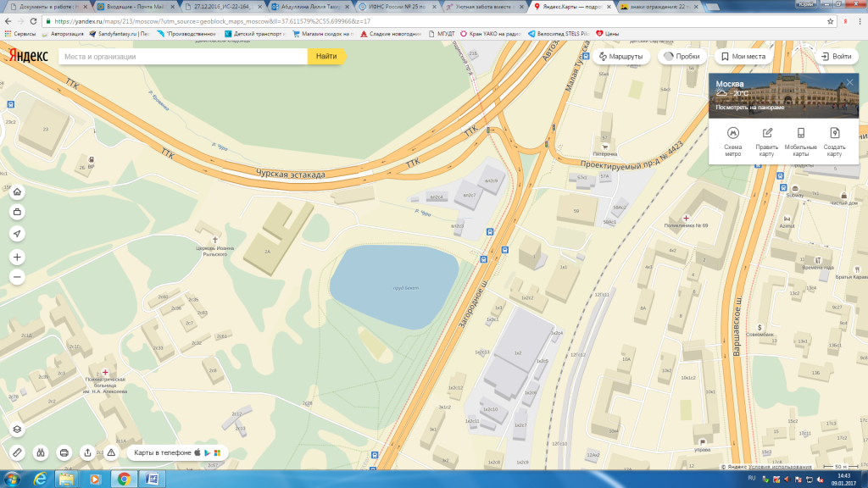
Task: Click the Поликлиника № 69 map marker
Action: (686, 219)
